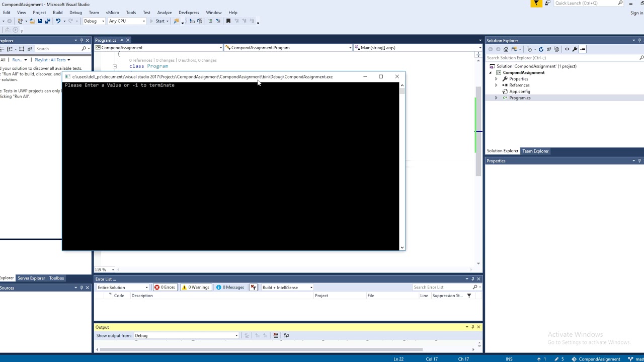
Task: Toggle the 0 Messages filter button
Action: coord(230,288)
